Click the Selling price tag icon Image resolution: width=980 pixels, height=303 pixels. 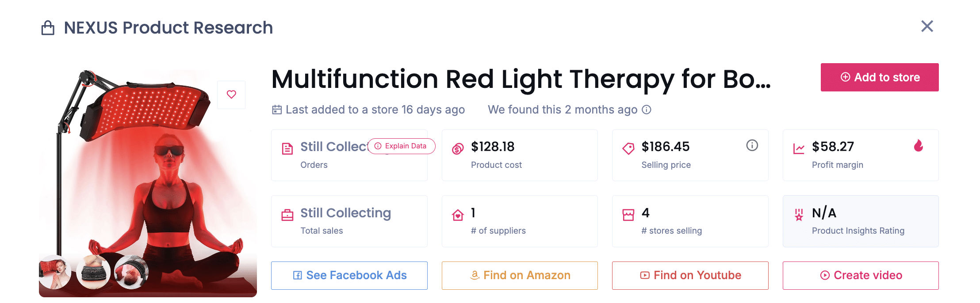(x=628, y=149)
